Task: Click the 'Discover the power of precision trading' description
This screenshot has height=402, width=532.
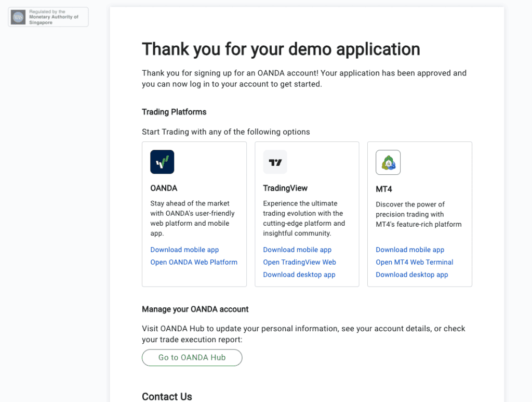Action: [419, 214]
